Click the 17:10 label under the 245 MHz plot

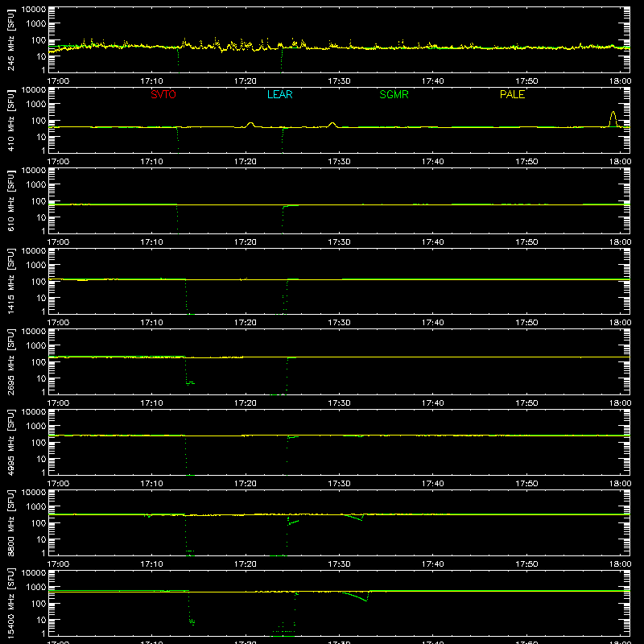click(x=151, y=81)
